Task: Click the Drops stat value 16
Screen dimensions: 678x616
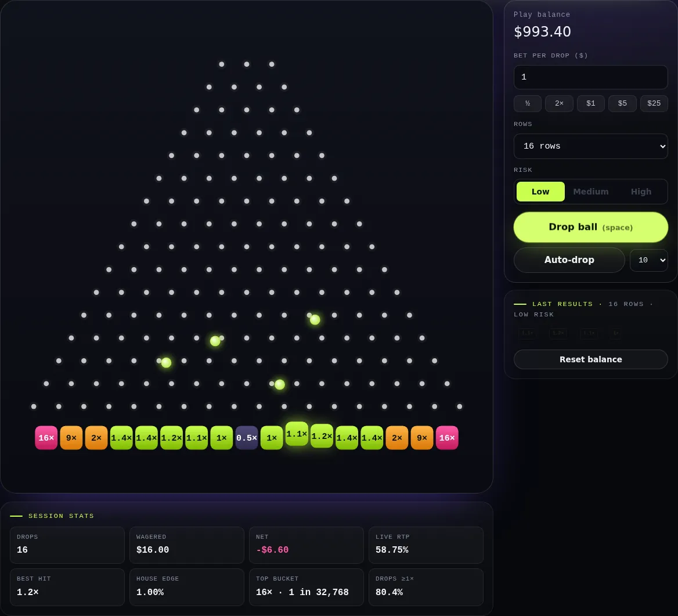Action: tap(22, 550)
